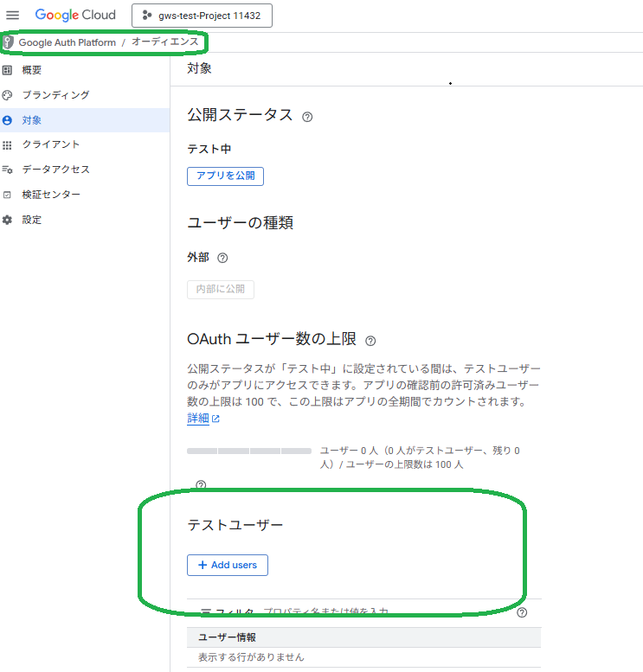The image size is (643, 672).
Task: Open the gws-test-Project project selector
Action: 202,16
